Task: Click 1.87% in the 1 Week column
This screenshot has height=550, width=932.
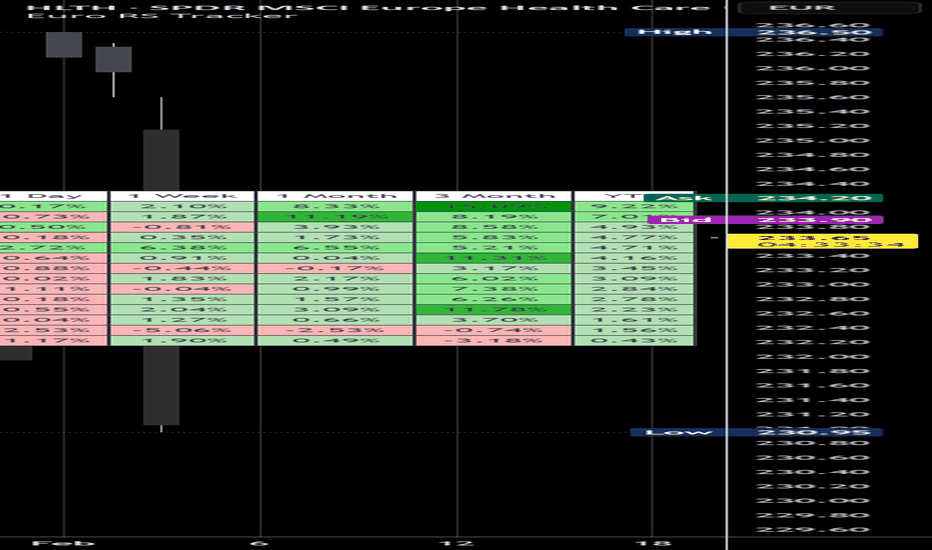Action: pos(182,216)
